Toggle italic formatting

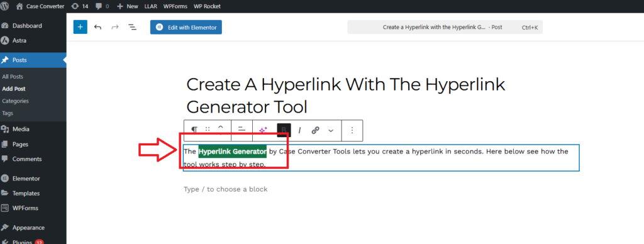(300, 130)
